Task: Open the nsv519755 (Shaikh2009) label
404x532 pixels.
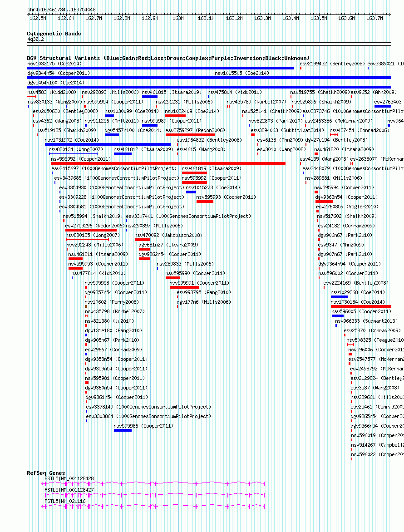Action: (x=320, y=92)
